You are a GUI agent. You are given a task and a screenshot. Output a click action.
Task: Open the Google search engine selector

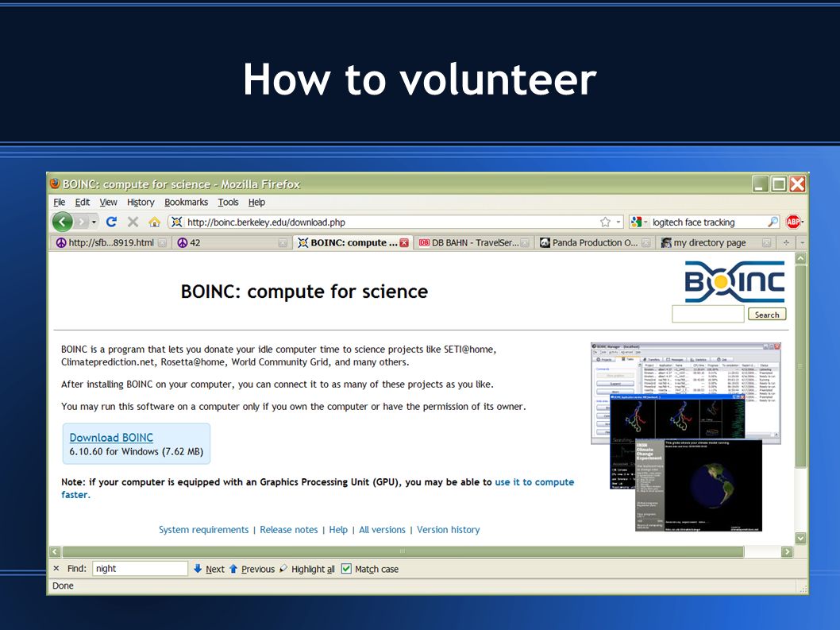click(638, 222)
